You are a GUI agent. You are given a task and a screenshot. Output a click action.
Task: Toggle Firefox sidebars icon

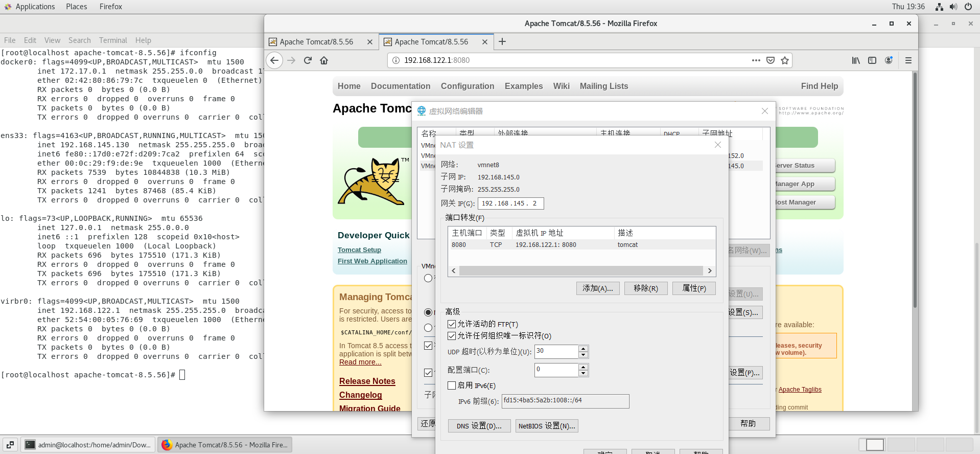coord(872,60)
